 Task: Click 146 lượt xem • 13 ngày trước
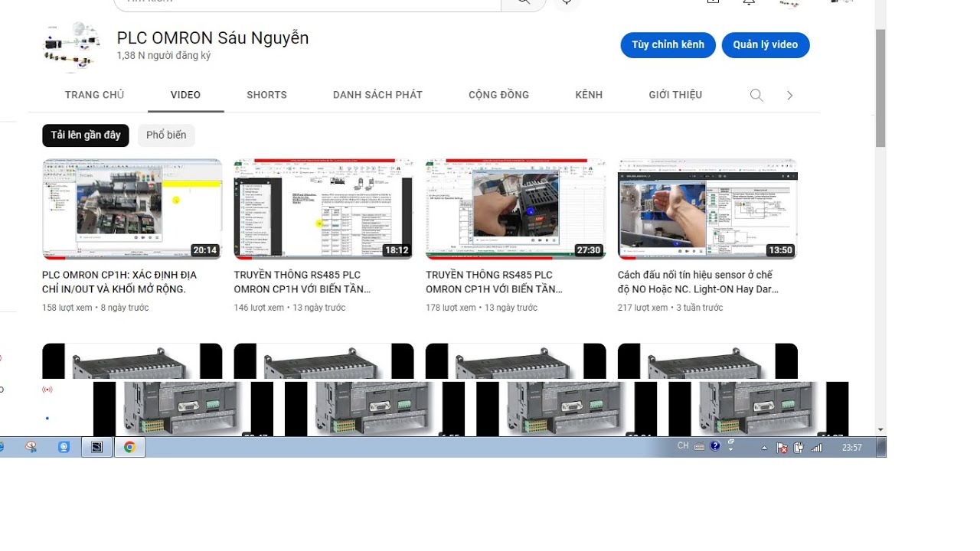pyautogui.click(x=289, y=308)
